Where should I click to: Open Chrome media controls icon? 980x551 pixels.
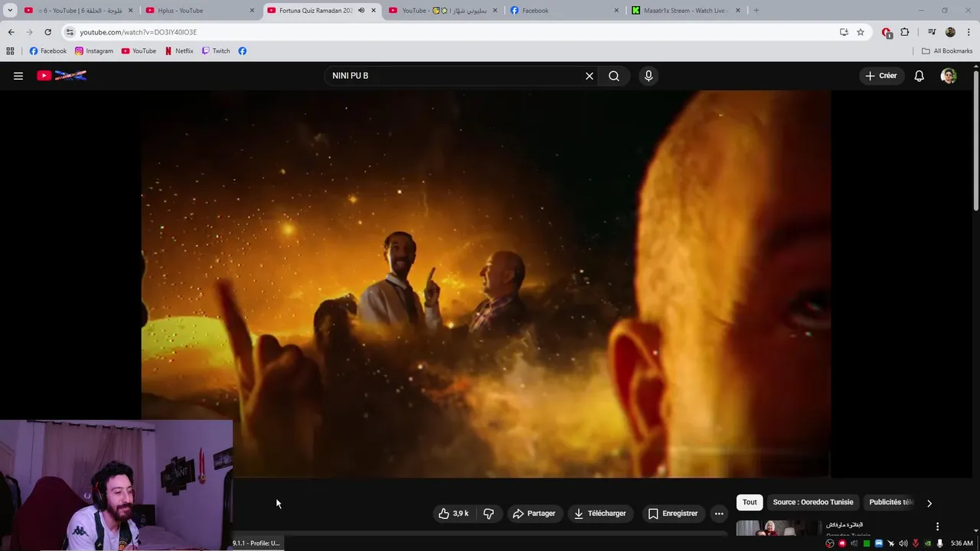pos(932,32)
